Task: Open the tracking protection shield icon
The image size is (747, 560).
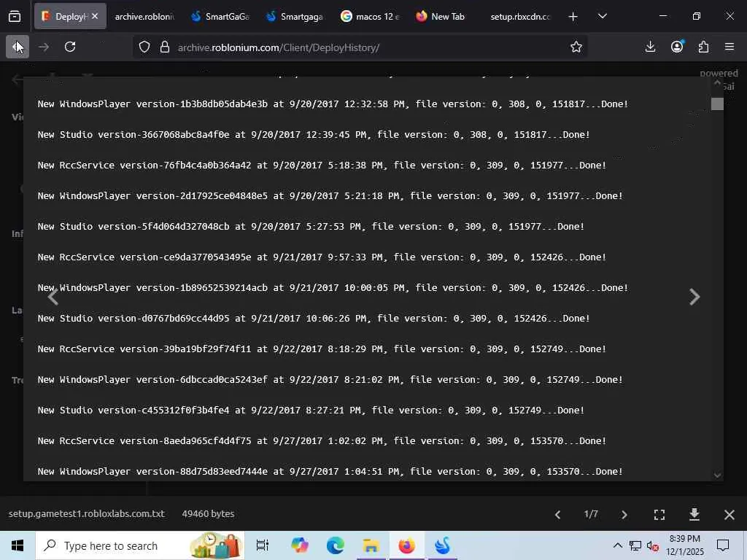Action: pyautogui.click(x=144, y=47)
